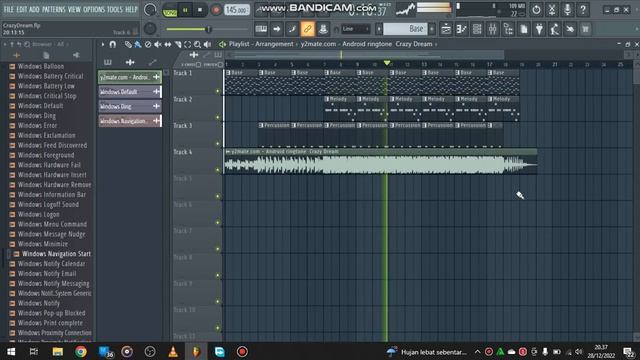640x360 pixels.
Task: Select the Windows Ding clip in picker
Action: coord(130,106)
